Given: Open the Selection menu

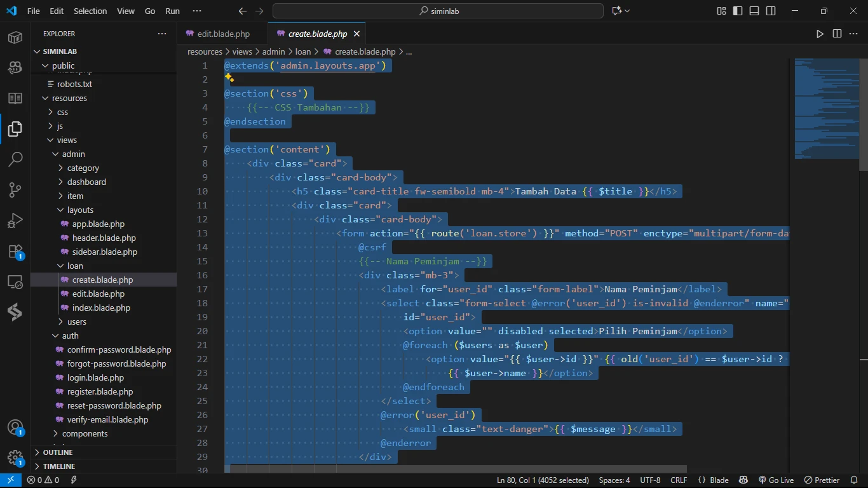Looking at the screenshot, I should 90,11.
